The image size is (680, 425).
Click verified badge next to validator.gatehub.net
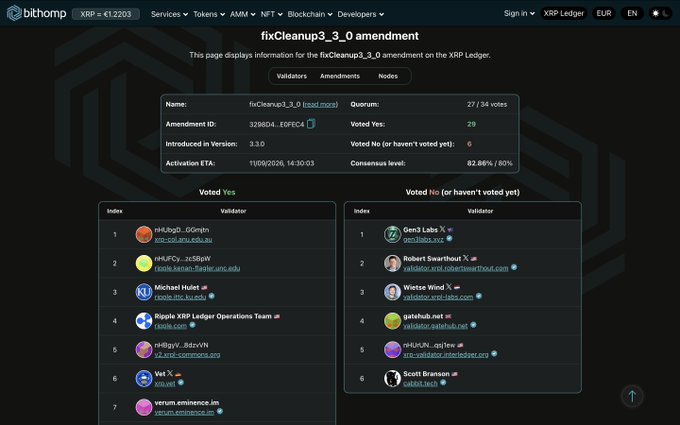click(x=474, y=325)
